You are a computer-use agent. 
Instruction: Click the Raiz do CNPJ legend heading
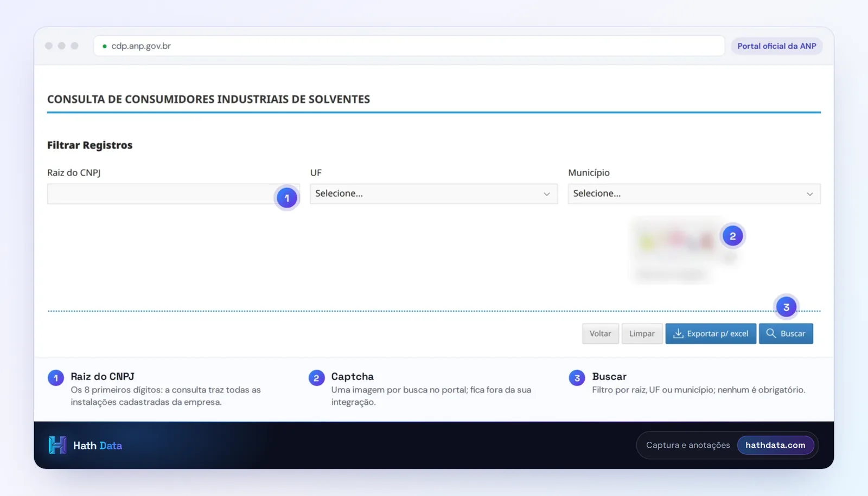103,376
